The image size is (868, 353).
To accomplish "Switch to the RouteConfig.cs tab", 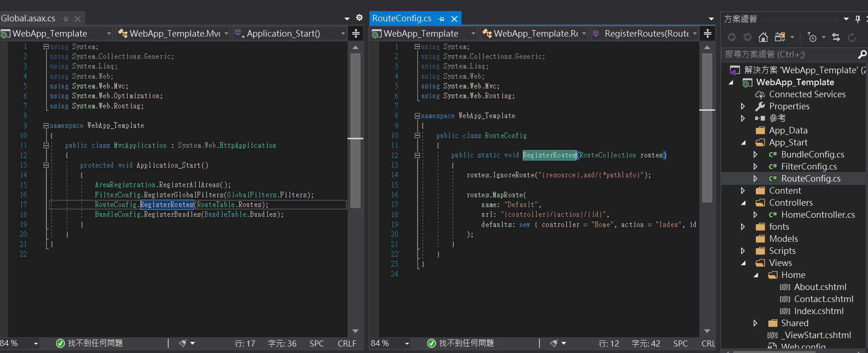I will (402, 19).
